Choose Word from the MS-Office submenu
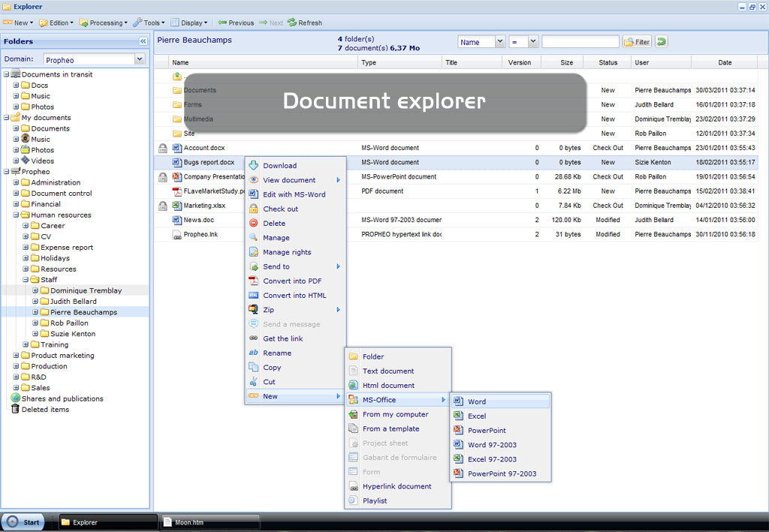This screenshot has width=769, height=532. tap(477, 402)
